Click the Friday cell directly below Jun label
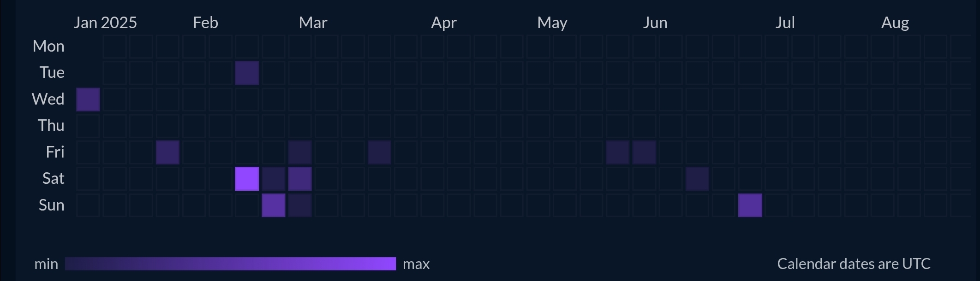The height and width of the screenshot is (281, 980). (x=644, y=152)
